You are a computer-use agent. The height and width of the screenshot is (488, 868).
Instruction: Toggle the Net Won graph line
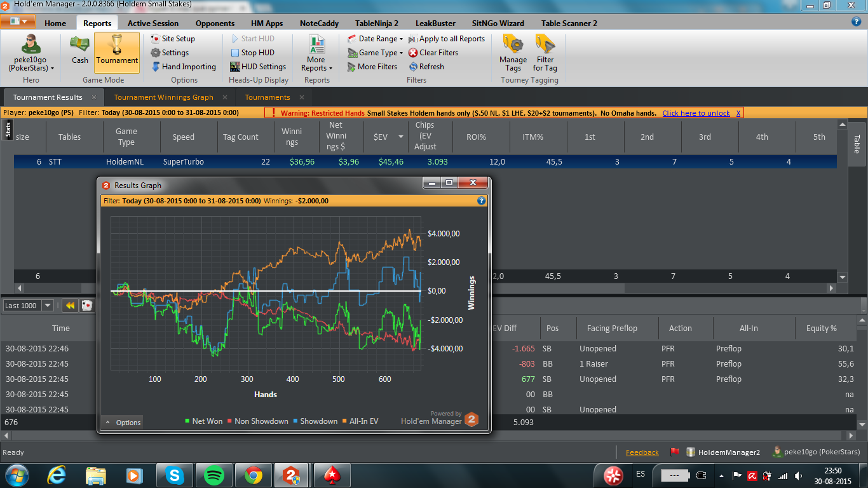click(203, 421)
